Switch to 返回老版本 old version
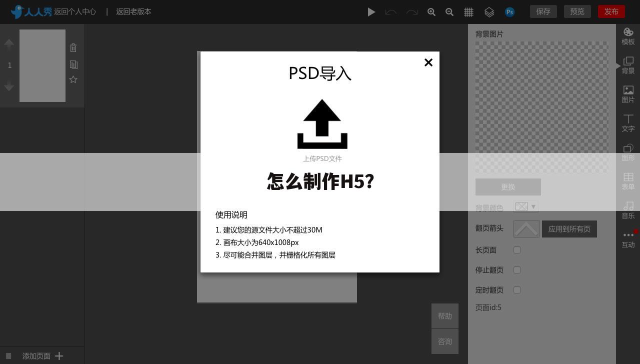 pyautogui.click(x=133, y=11)
